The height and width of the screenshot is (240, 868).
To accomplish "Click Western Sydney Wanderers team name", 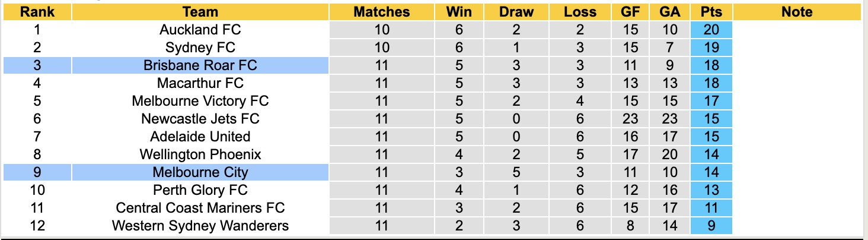I will [200, 226].
